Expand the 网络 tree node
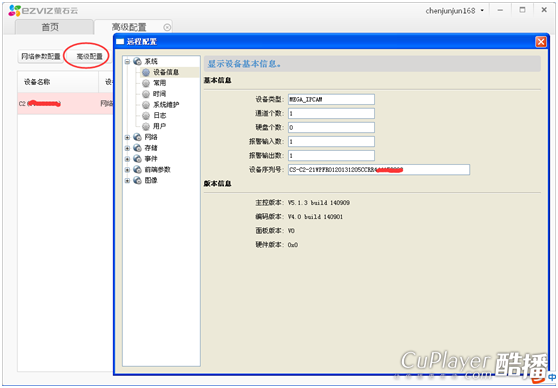This screenshot has width=558, height=388. (x=127, y=137)
